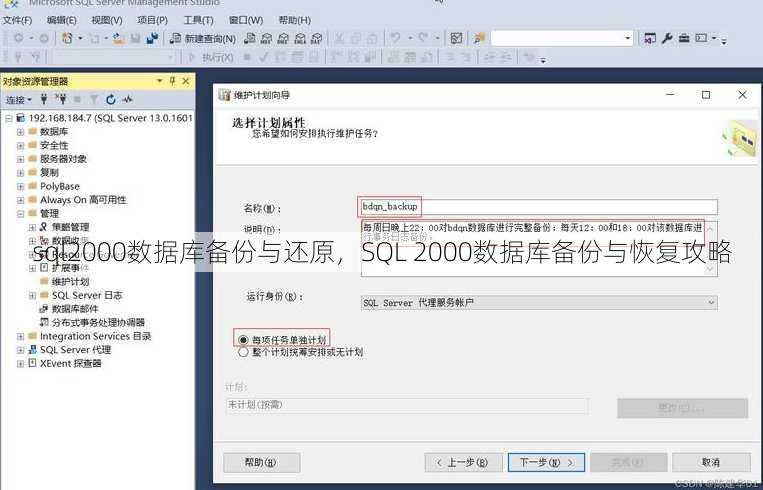Screen dimensions: 763x490
Task: Pin the 对象资源管理器 panel
Action: [x=172, y=81]
